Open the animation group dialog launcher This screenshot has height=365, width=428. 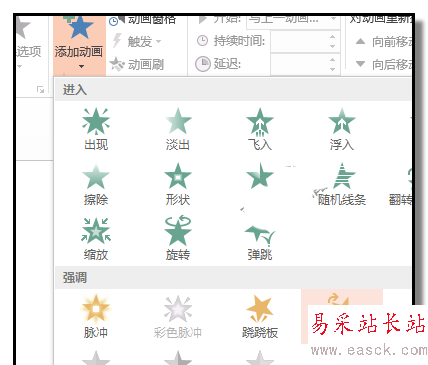point(40,89)
